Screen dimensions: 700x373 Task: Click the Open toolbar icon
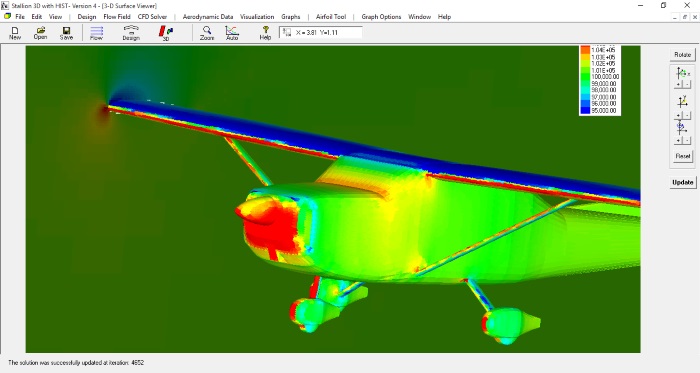[x=40, y=33]
